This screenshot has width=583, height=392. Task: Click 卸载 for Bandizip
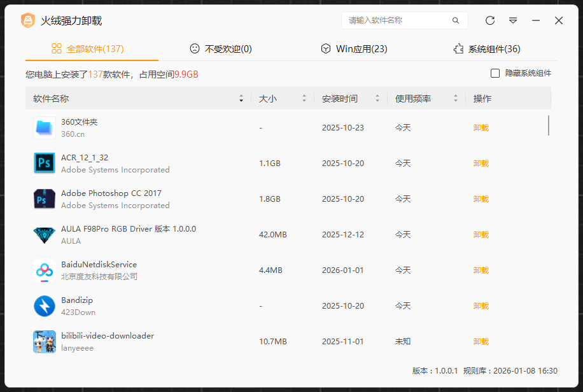pos(481,305)
